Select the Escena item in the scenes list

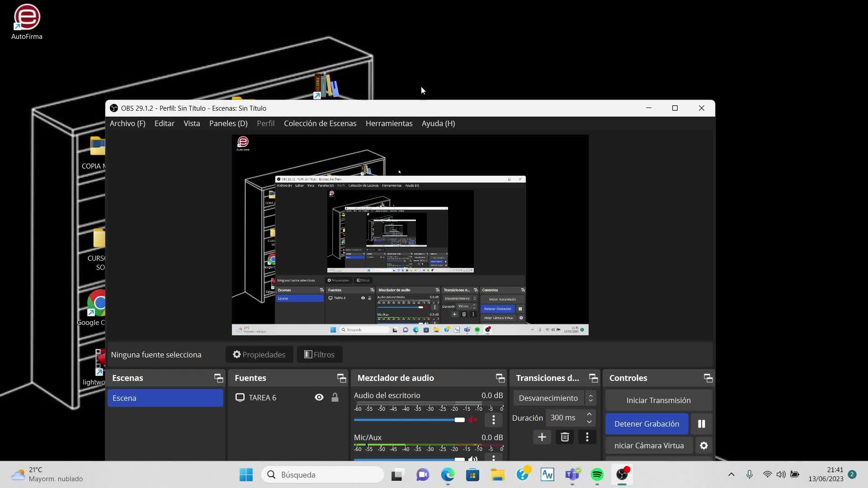165,398
